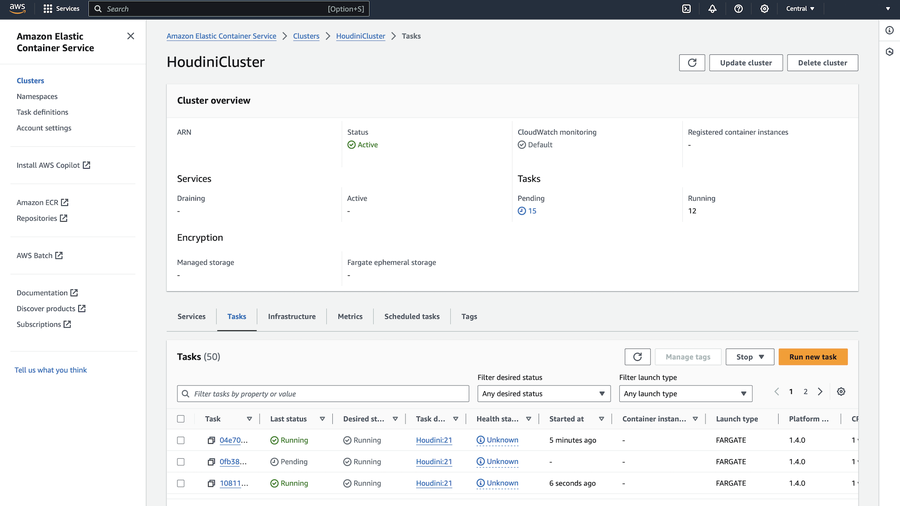Screen dimensions: 900x506
Task: Launch the CloudShell terminal icon
Action: click(x=686, y=9)
